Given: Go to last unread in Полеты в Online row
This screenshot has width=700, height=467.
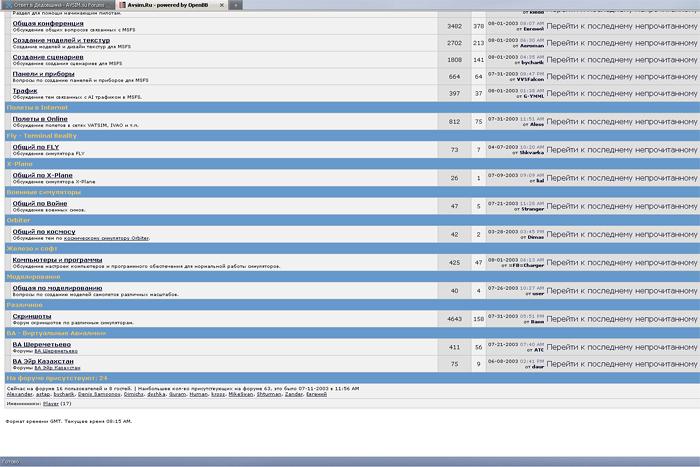Looking at the screenshot, I should coord(621,121).
